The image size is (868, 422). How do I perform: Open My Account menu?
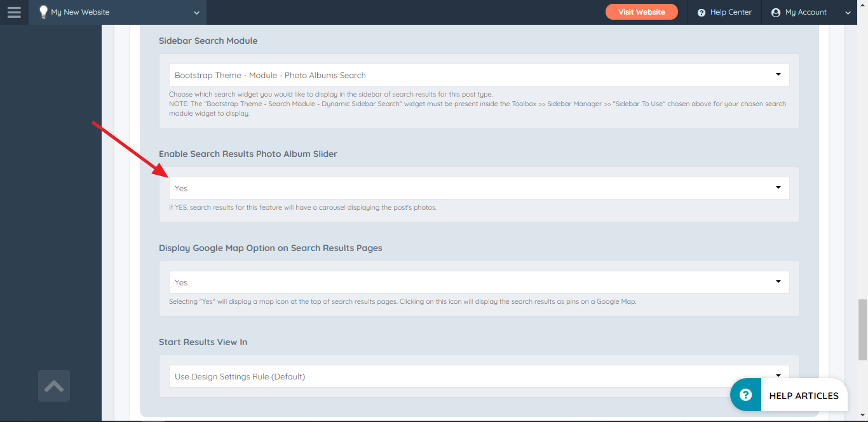coord(806,12)
